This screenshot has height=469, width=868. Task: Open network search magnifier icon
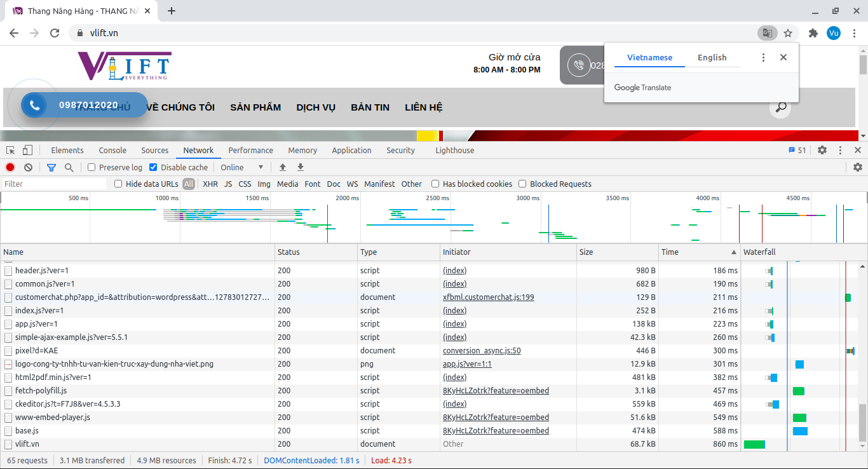pos(69,167)
